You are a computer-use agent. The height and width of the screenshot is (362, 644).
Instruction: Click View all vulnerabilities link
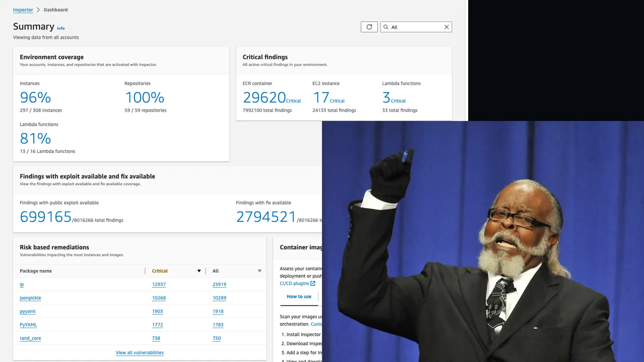pyautogui.click(x=140, y=353)
